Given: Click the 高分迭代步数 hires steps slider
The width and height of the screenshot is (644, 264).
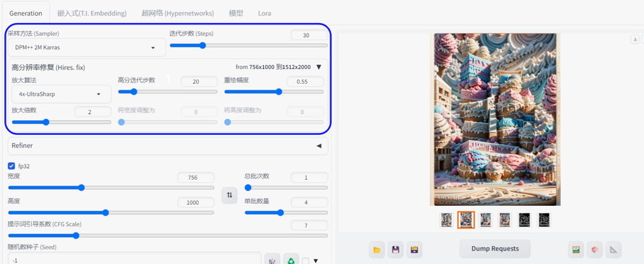Looking at the screenshot, I should (167, 91).
